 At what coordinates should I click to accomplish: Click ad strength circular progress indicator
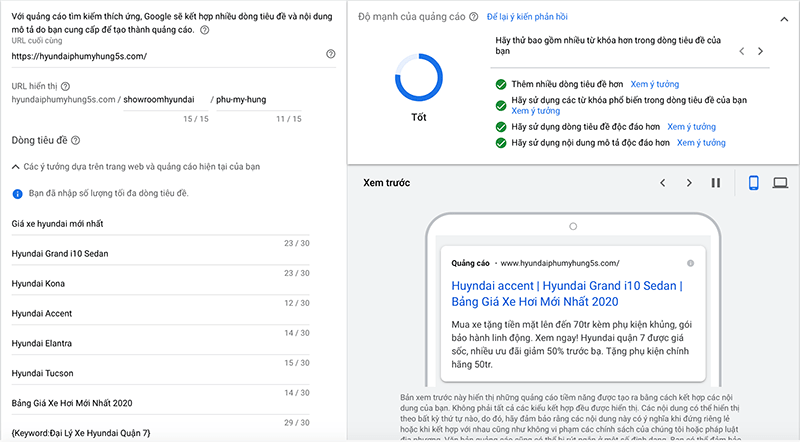pyautogui.click(x=419, y=78)
